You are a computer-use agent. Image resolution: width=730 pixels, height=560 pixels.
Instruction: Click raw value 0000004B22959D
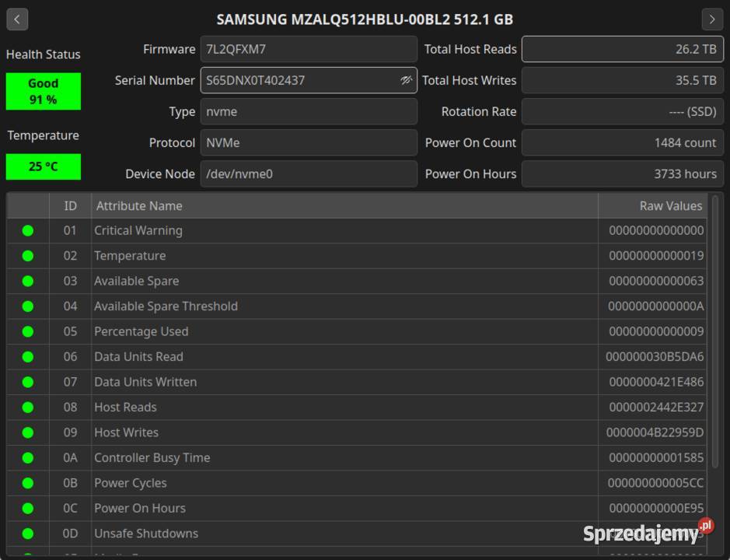tap(655, 432)
